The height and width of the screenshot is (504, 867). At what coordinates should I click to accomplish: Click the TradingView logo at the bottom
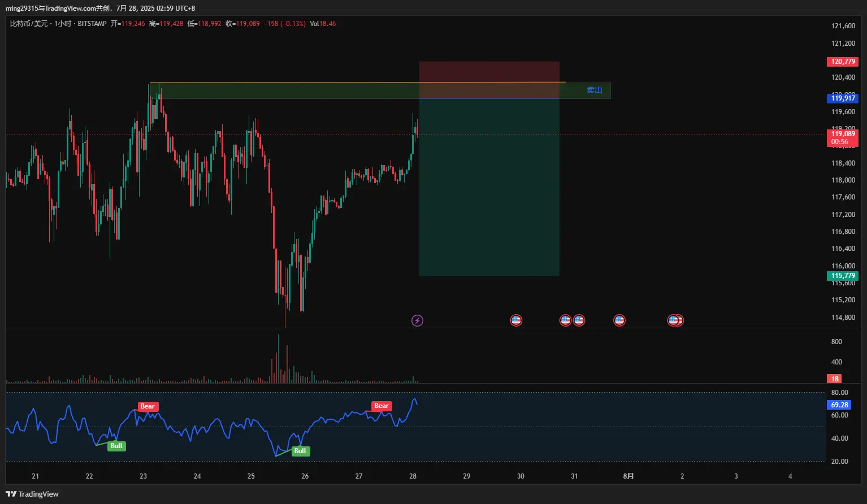tap(32, 494)
